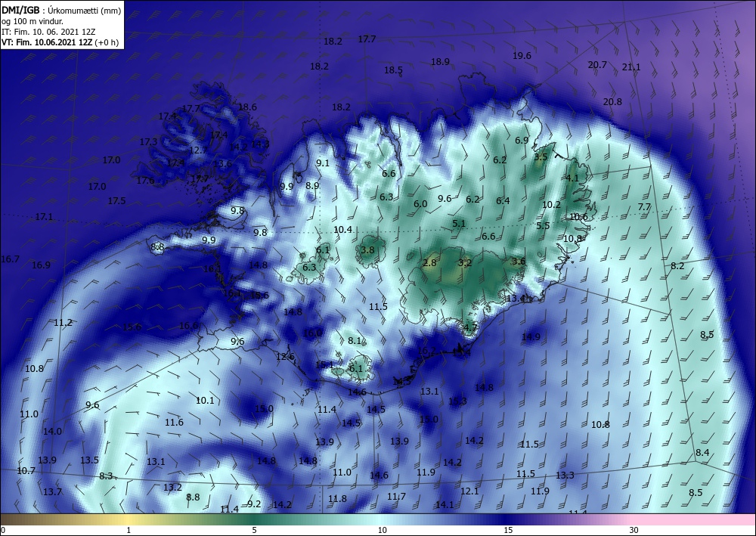Click the map value 10.2
The width and height of the screenshot is (756, 536).
[x=552, y=204]
